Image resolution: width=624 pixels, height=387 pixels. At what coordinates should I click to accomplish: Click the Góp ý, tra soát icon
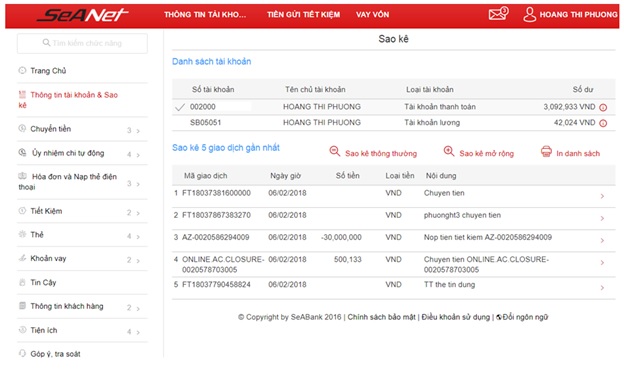(22, 353)
